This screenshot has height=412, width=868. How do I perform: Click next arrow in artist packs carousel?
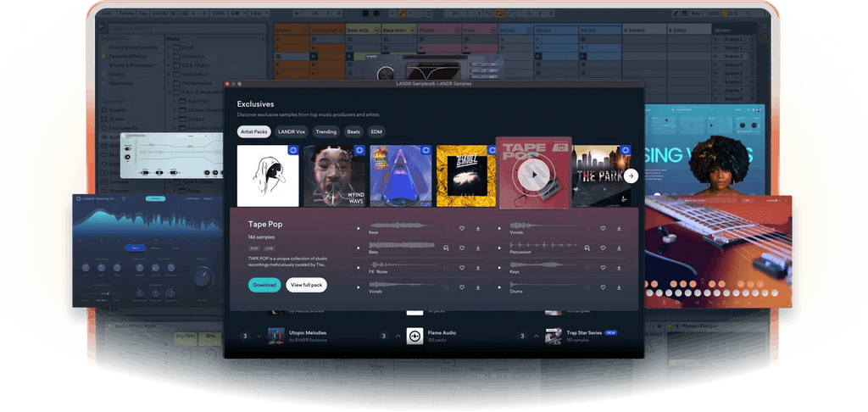631,176
